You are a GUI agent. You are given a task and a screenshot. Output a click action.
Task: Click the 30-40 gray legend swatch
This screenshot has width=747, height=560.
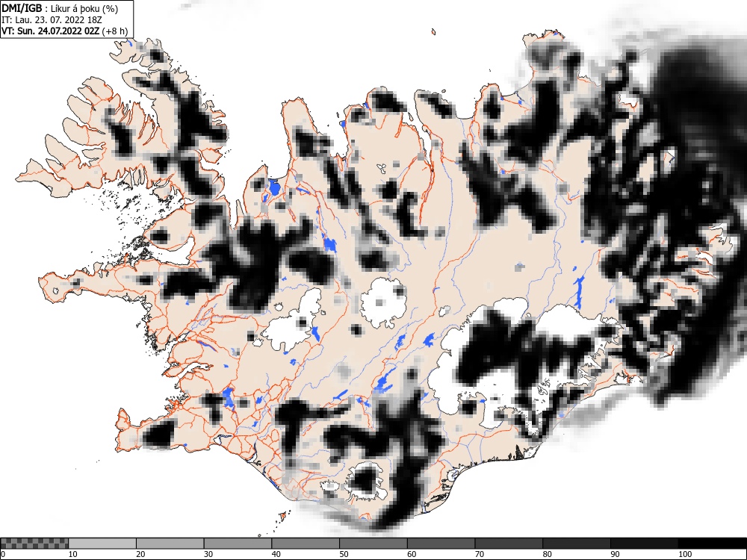pyautogui.click(x=238, y=544)
